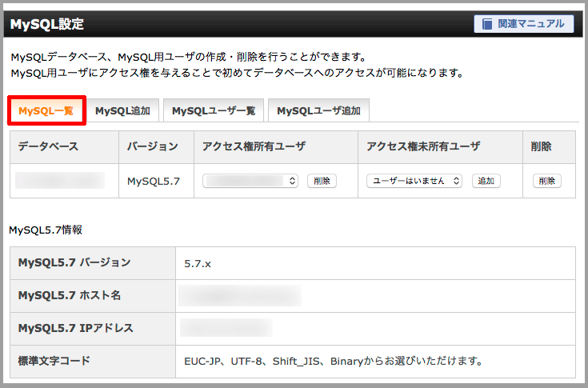This screenshot has width=588, height=388.
Task: Click the blurred IP address value
Action: pyautogui.click(x=226, y=328)
